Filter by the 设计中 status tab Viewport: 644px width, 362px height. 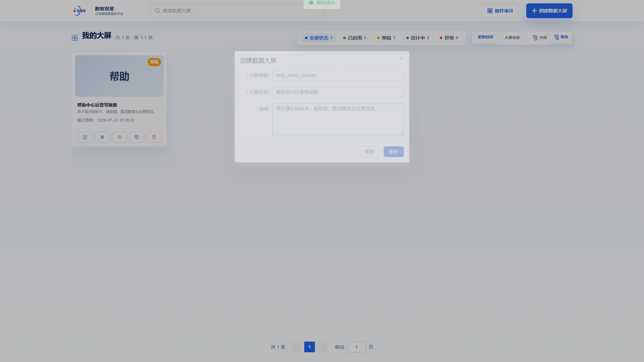pos(418,38)
